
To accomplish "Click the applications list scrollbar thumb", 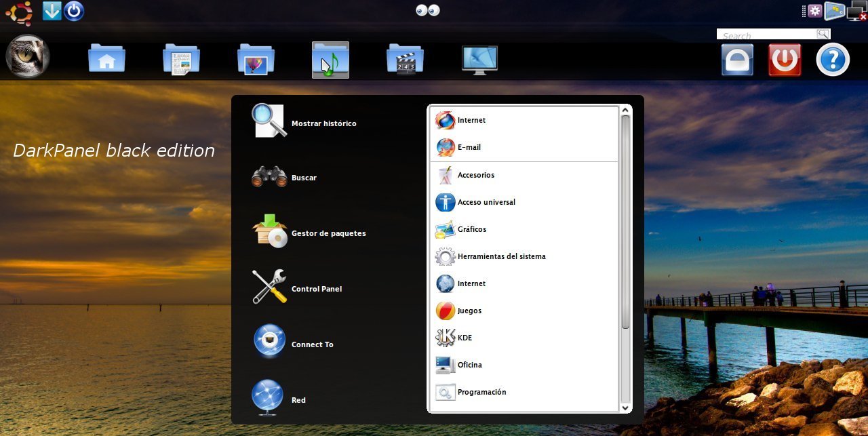I will [625, 222].
